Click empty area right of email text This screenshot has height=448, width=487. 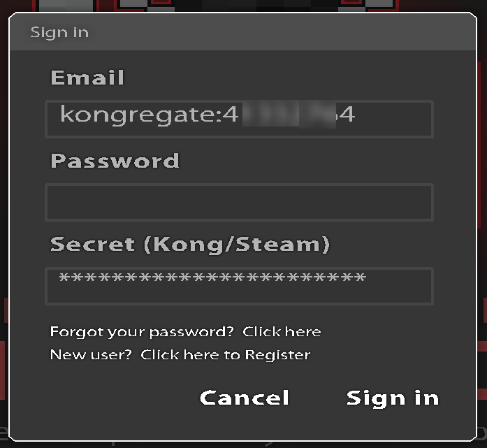click(393, 119)
